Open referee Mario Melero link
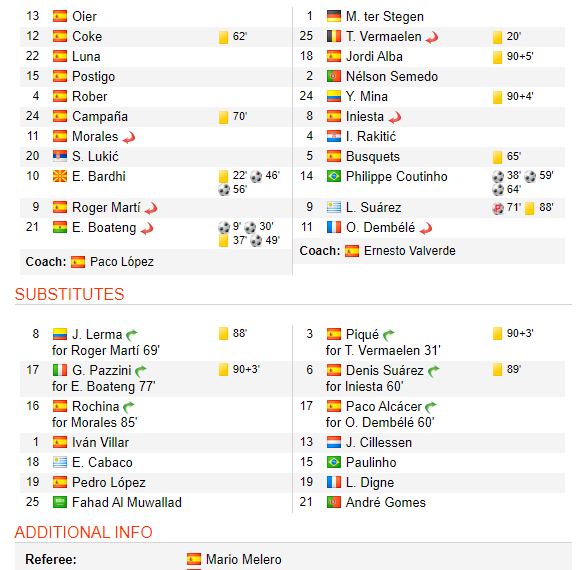 tap(244, 559)
